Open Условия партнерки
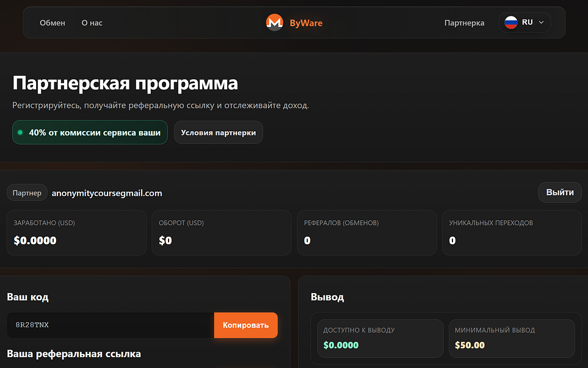 click(x=218, y=132)
